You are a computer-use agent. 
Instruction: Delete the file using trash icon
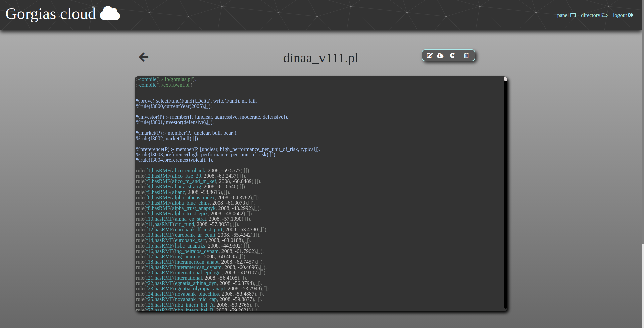click(x=466, y=56)
